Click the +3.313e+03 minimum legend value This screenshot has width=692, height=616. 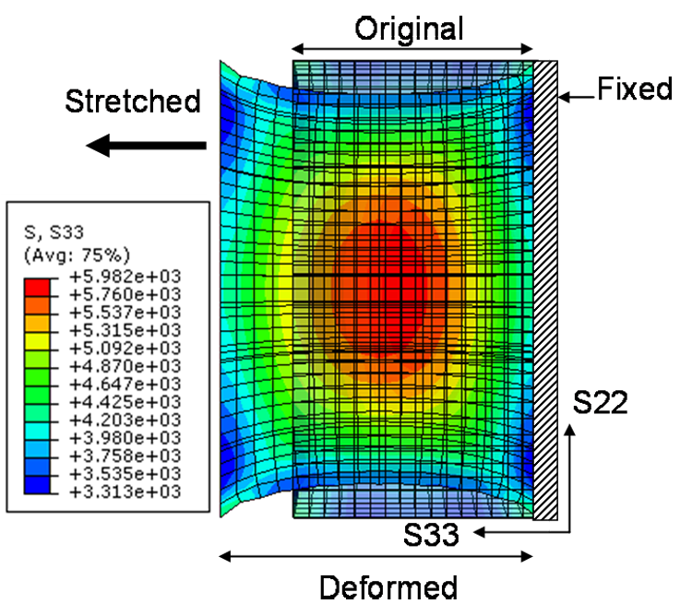(125, 492)
